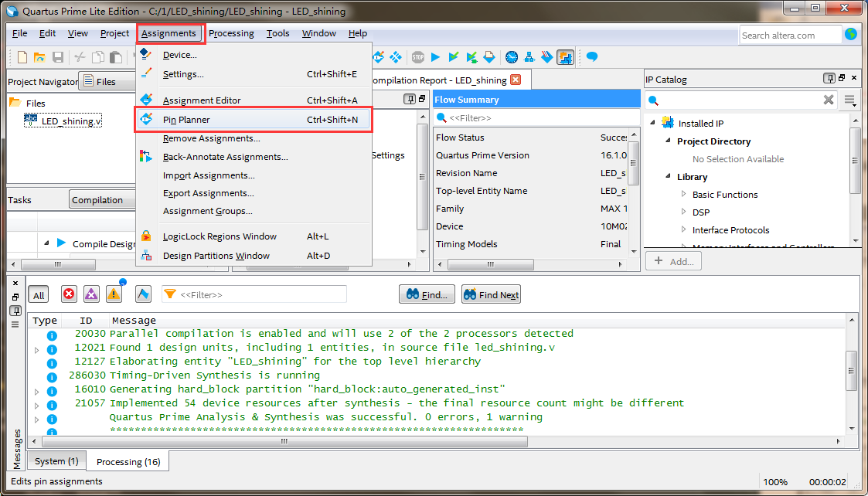Click the Messages panel close X icon
Screen dimensions: 868x496
pos(15,284)
